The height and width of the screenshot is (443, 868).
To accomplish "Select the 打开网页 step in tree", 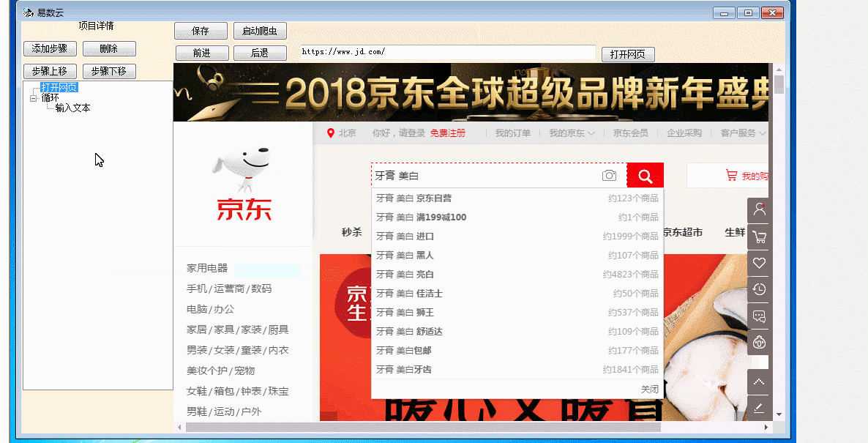I will (59, 87).
